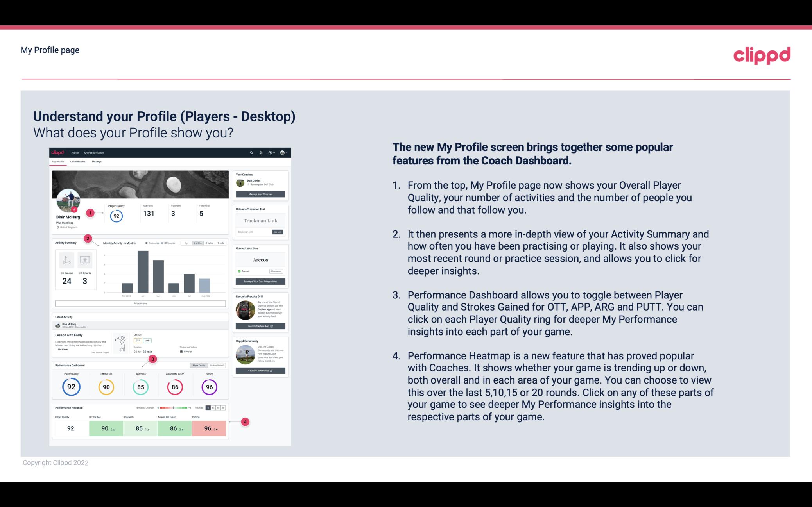Click the clippd home logo icon
Viewport: 812px width, 507px height.
pos(59,152)
